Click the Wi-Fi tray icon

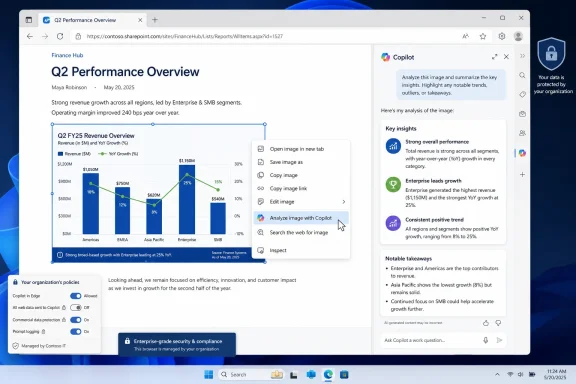click(510, 374)
